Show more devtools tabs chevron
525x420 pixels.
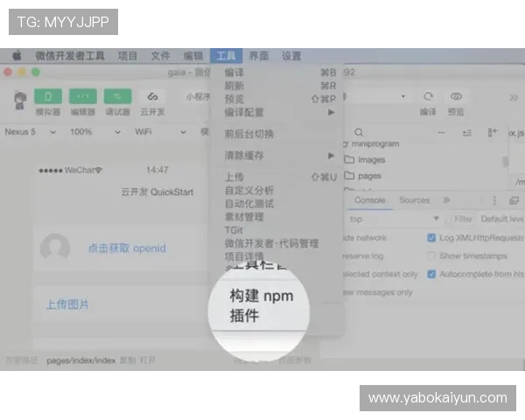446,200
